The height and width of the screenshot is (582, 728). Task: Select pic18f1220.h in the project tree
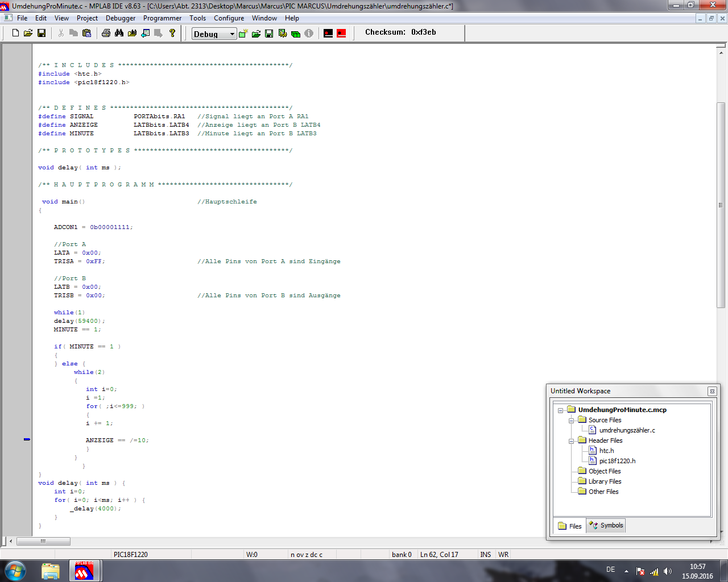617,461
